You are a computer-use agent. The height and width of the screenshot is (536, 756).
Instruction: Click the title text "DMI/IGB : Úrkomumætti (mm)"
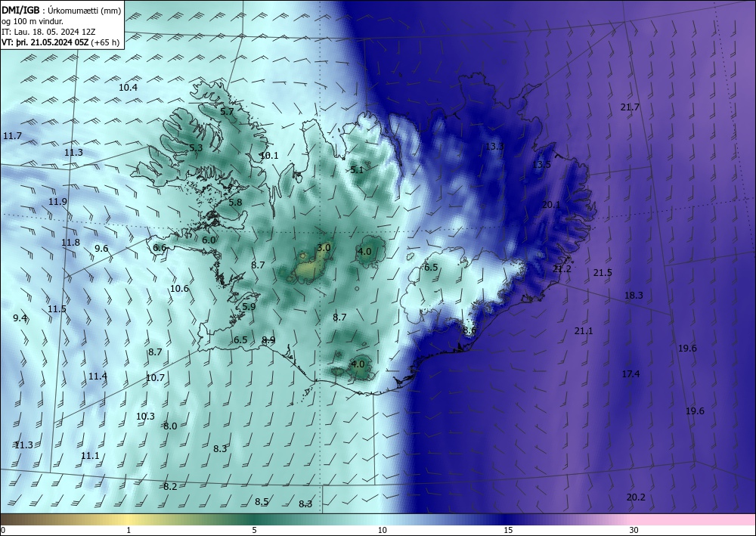pyautogui.click(x=62, y=10)
